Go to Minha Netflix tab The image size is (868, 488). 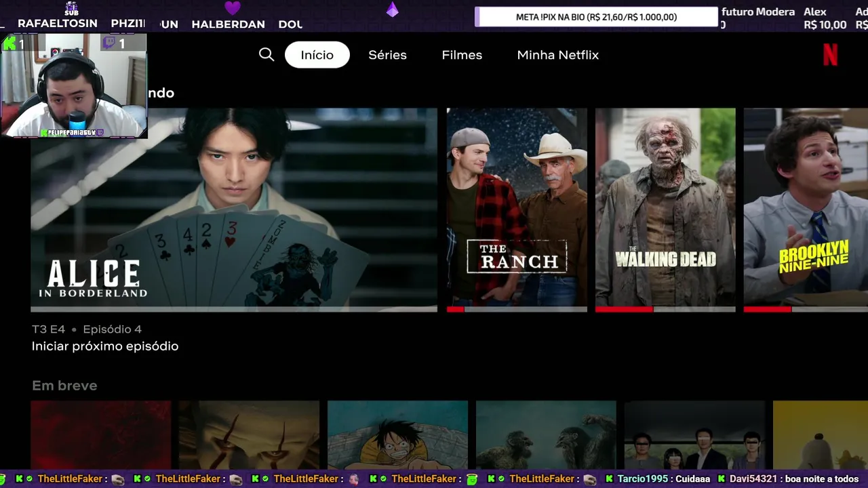[x=558, y=55]
